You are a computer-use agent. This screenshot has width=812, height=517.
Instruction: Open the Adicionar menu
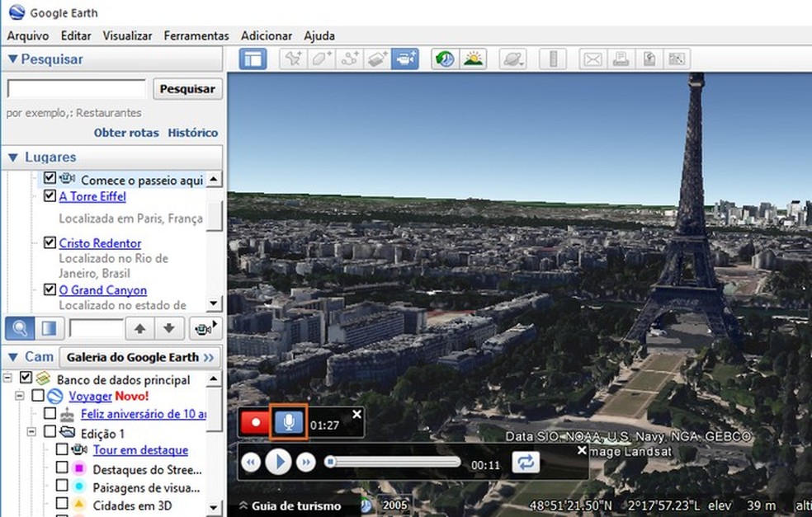(x=267, y=35)
